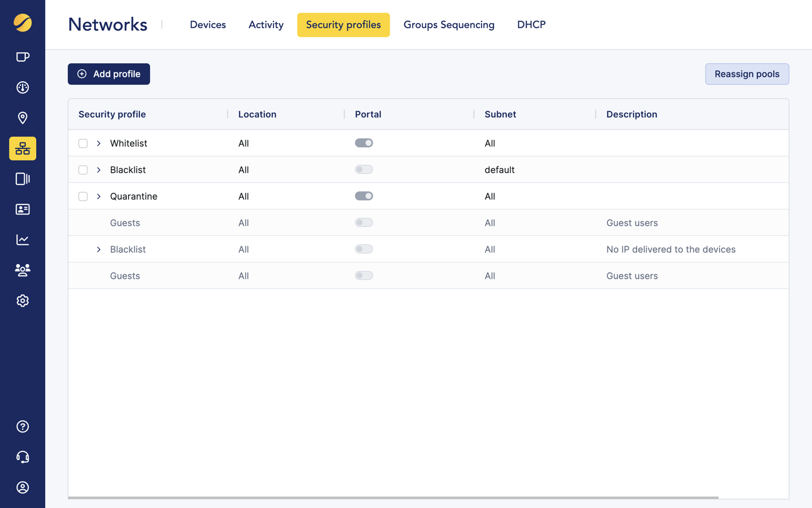Enable the Portal toggle for Blacklist
Viewport: 812px width, 508px height.
[x=364, y=169]
